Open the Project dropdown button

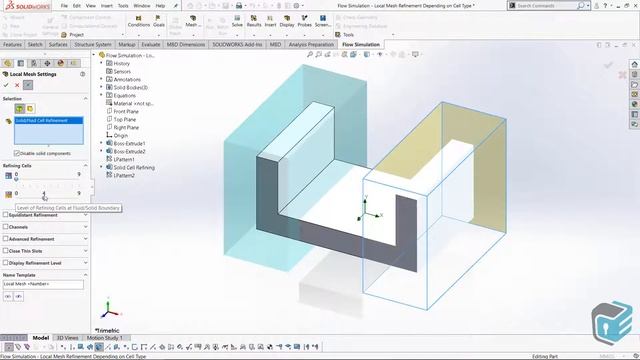tap(76, 35)
